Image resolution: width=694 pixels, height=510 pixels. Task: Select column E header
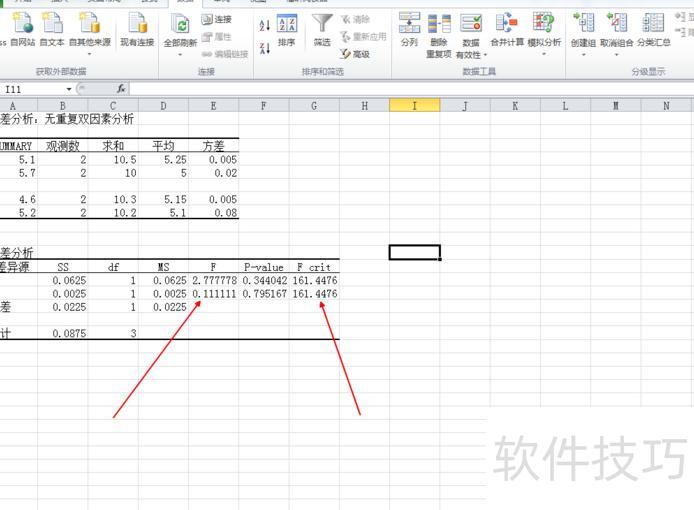coord(213,105)
